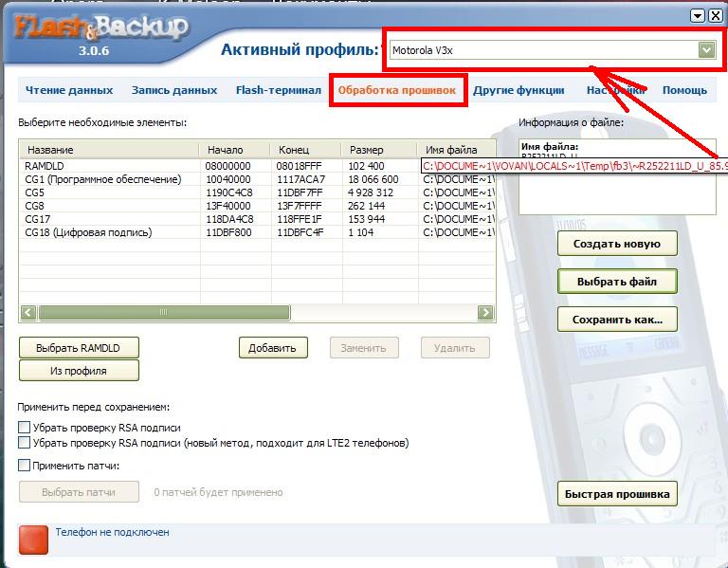Click start address 11DBF800
728x568 pixels.
(x=228, y=232)
